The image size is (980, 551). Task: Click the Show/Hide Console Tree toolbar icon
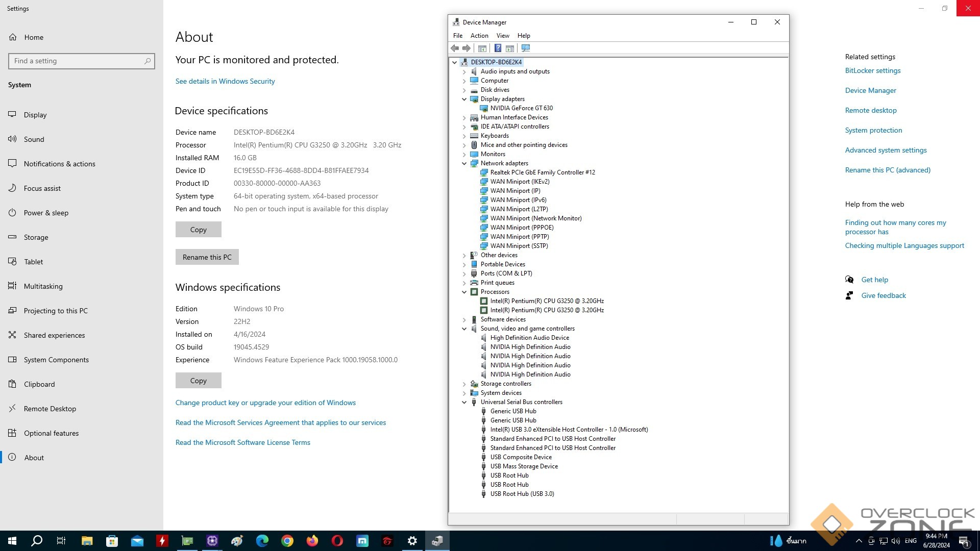[482, 48]
